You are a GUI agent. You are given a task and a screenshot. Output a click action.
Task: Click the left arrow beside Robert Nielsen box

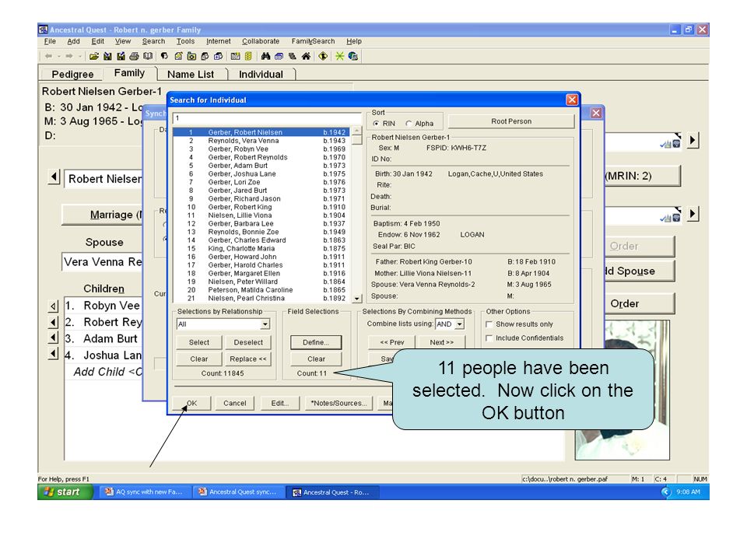tap(54, 177)
